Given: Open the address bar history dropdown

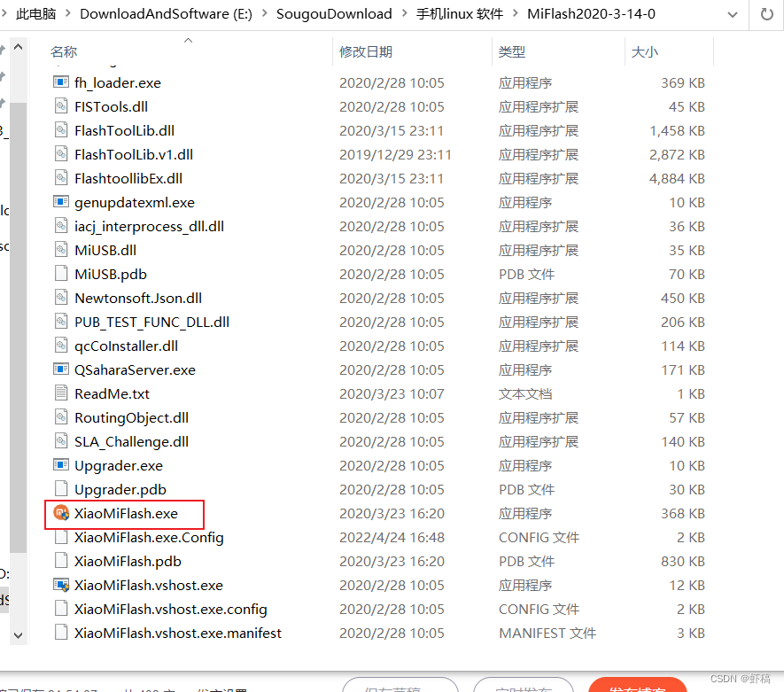Looking at the screenshot, I should pos(733,14).
